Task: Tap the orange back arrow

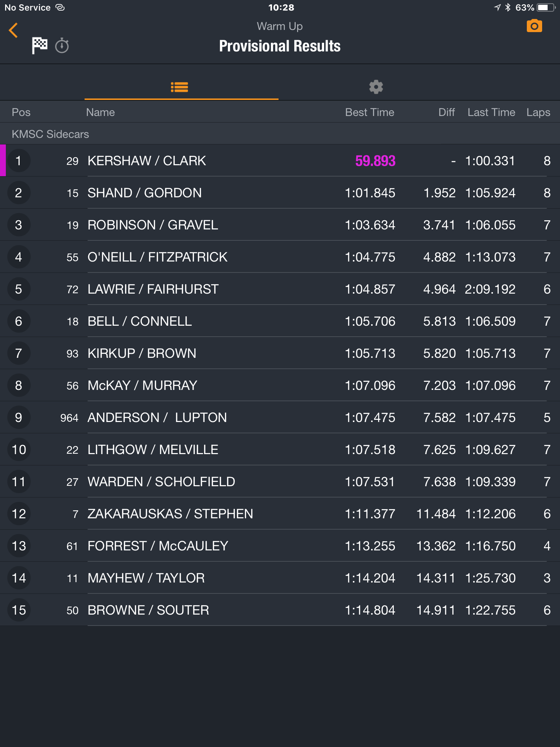Action: point(13,30)
